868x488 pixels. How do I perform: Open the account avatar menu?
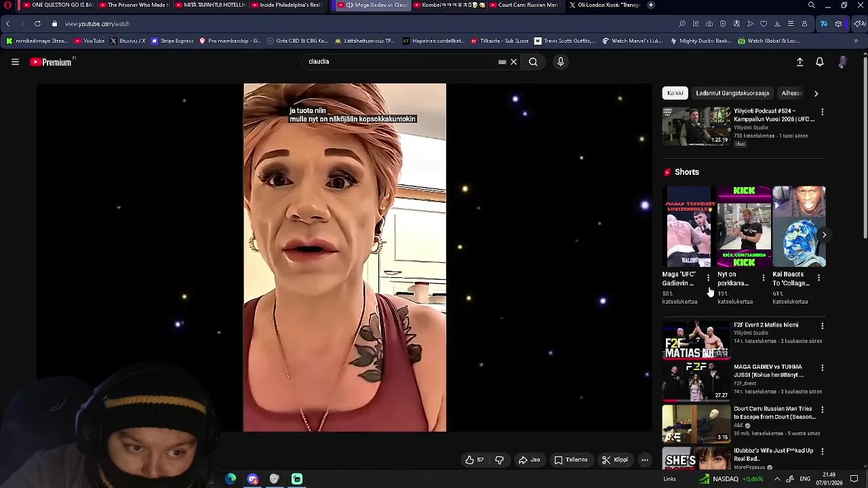[842, 62]
